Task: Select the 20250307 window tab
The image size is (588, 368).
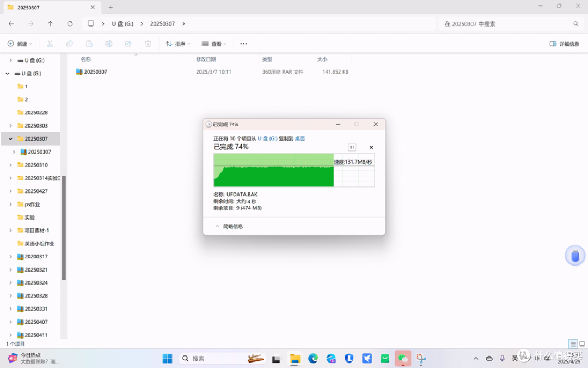Action: click(x=51, y=8)
